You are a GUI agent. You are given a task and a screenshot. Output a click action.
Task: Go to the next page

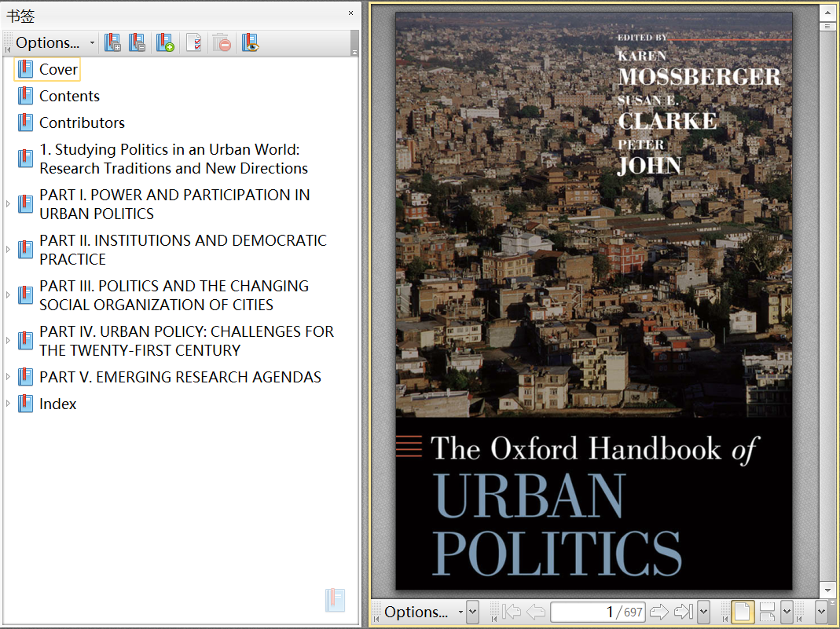658,612
